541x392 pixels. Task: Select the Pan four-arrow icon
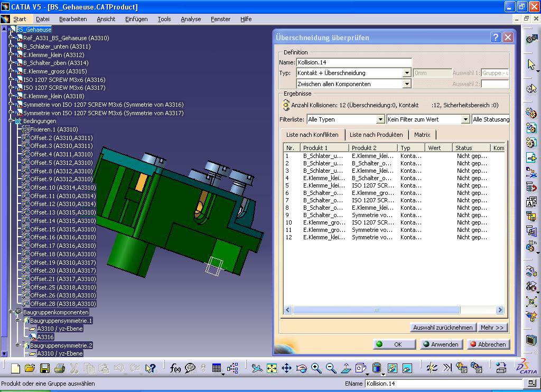287,369
